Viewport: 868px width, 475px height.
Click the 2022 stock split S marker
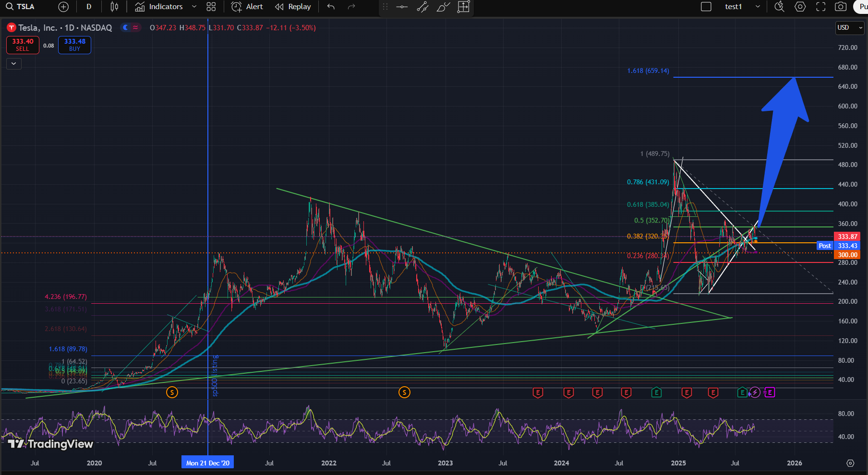[x=404, y=392]
